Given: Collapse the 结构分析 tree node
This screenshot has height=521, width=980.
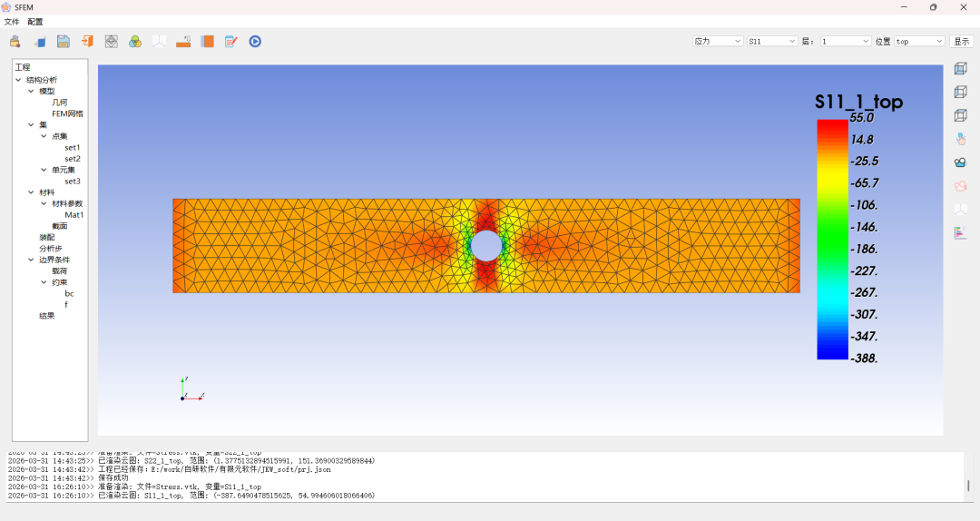Looking at the screenshot, I should coord(18,80).
